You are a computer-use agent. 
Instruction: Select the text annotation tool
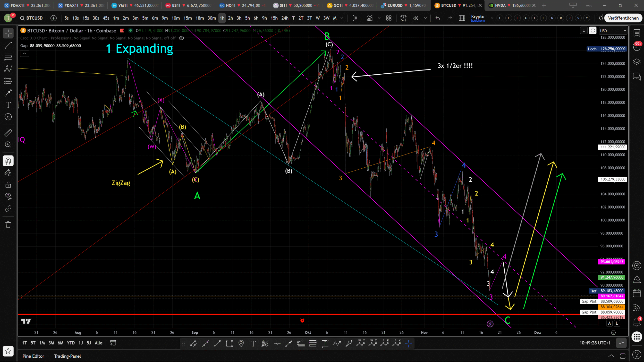tap(8, 105)
